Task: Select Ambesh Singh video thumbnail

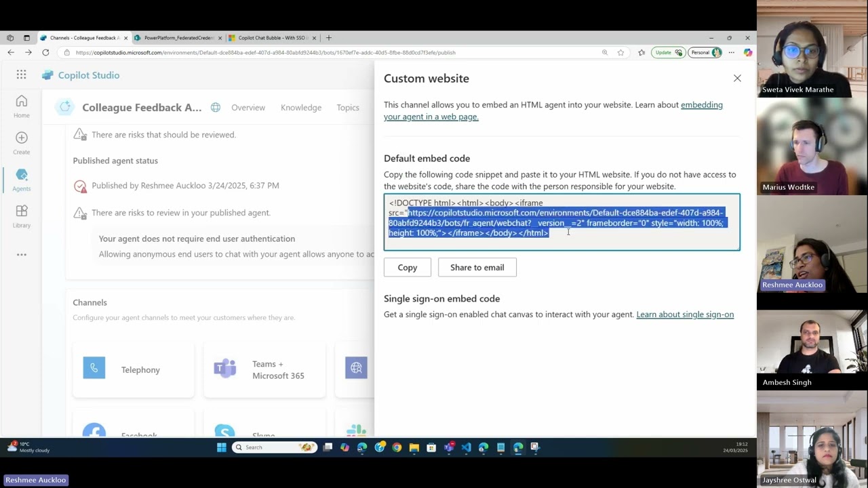Action: (x=812, y=342)
